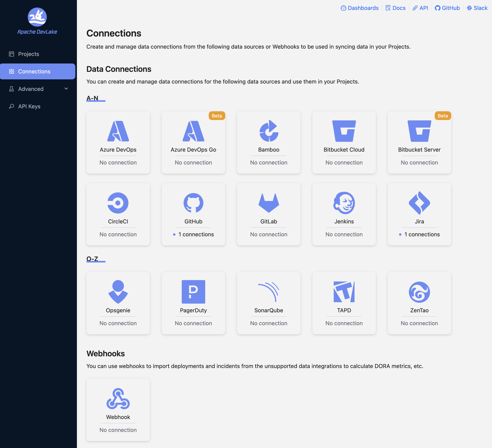Screen dimensions: 492x448
Task: Expand the Advanced menu chevron
Action: coord(66,89)
